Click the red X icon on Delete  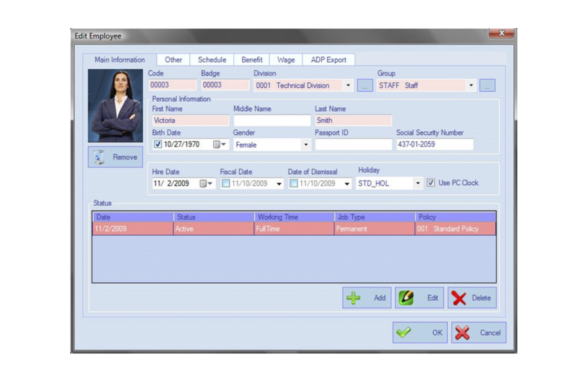tap(459, 298)
